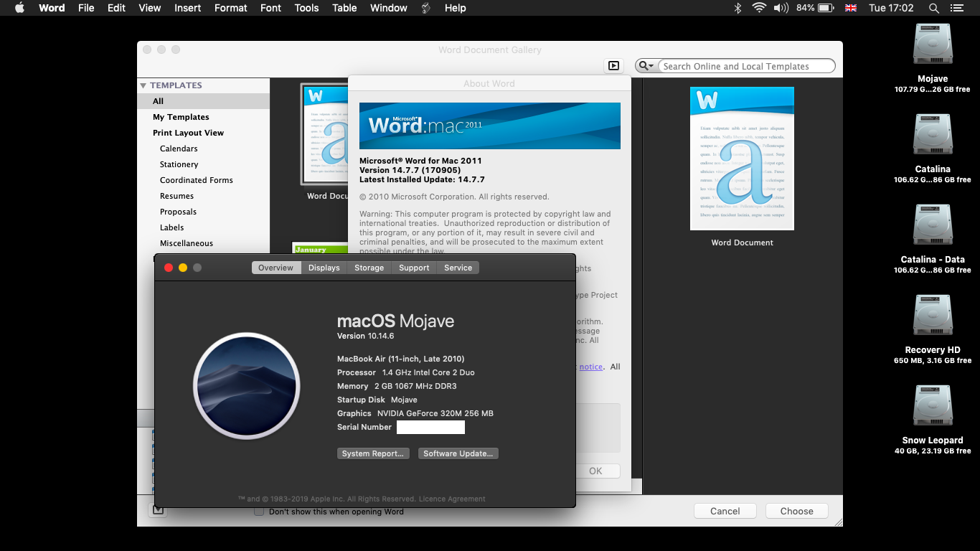This screenshot has width=980, height=551.
Task: Click the Bluetooth status icon
Action: pyautogui.click(x=738, y=8)
